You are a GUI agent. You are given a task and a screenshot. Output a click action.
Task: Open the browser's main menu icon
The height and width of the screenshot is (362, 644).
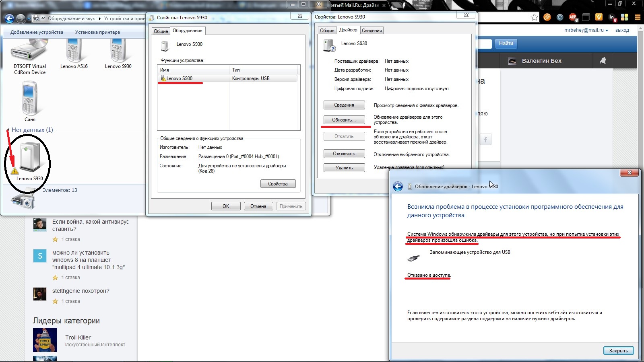click(x=638, y=17)
